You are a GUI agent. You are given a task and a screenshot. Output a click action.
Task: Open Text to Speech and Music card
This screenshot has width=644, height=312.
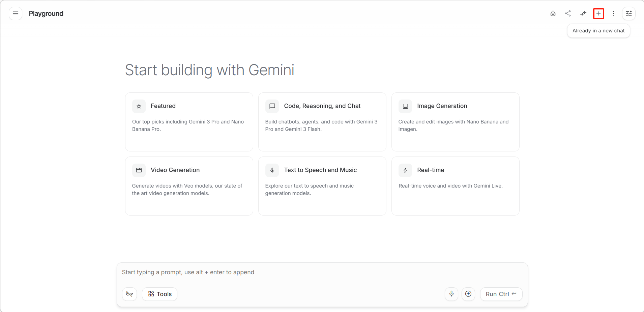pos(322,186)
